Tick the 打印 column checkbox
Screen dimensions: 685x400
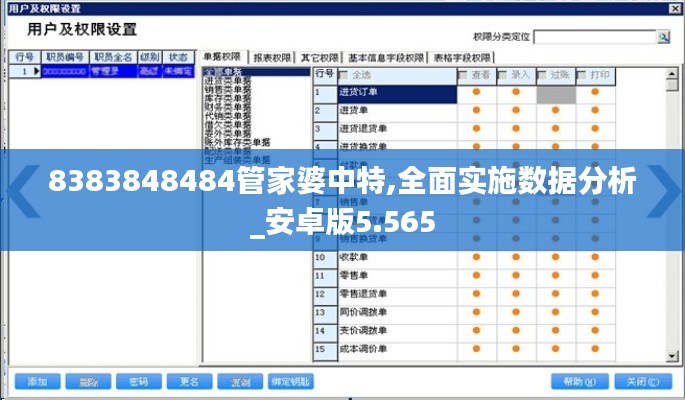582,76
